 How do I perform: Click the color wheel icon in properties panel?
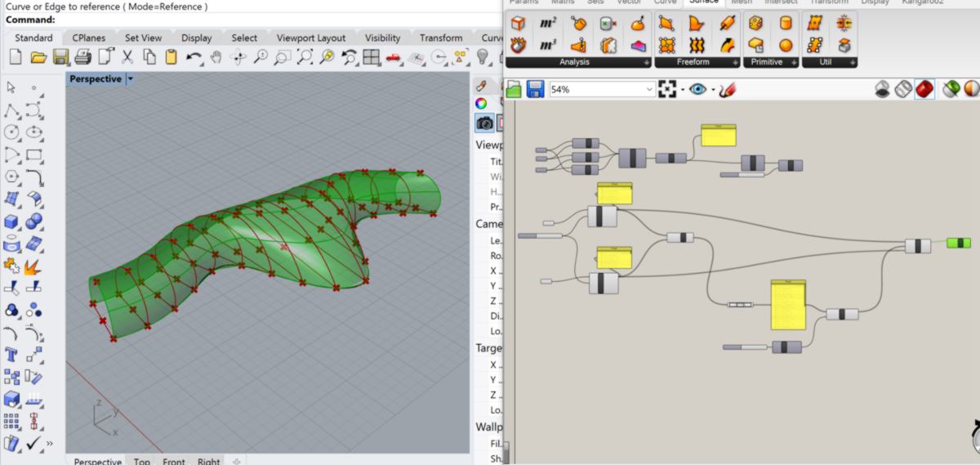pos(481,103)
